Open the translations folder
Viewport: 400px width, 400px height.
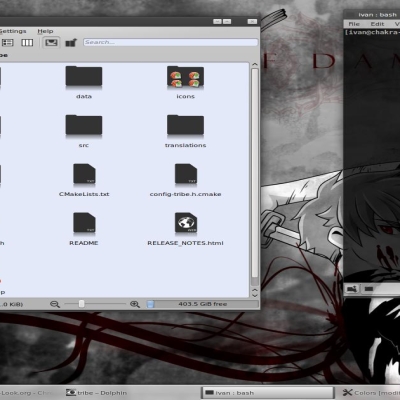[x=185, y=126]
